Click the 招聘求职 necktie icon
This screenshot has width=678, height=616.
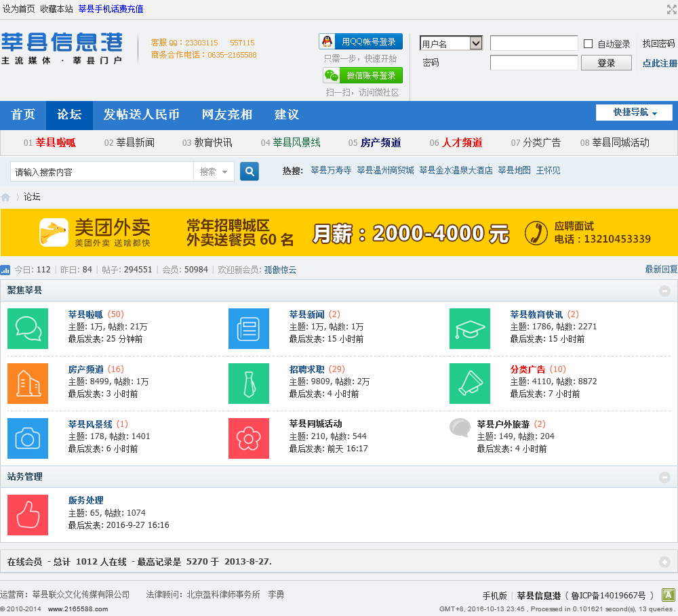(x=249, y=384)
